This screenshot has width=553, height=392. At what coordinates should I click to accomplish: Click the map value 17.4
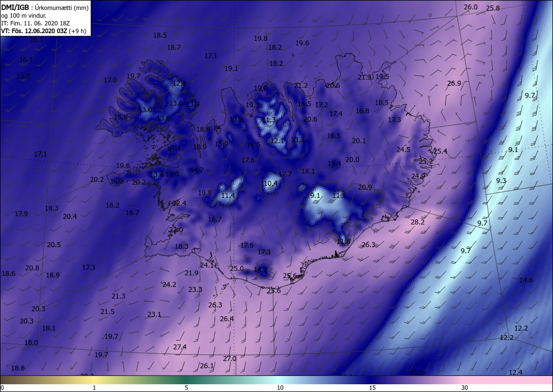pos(336,114)
